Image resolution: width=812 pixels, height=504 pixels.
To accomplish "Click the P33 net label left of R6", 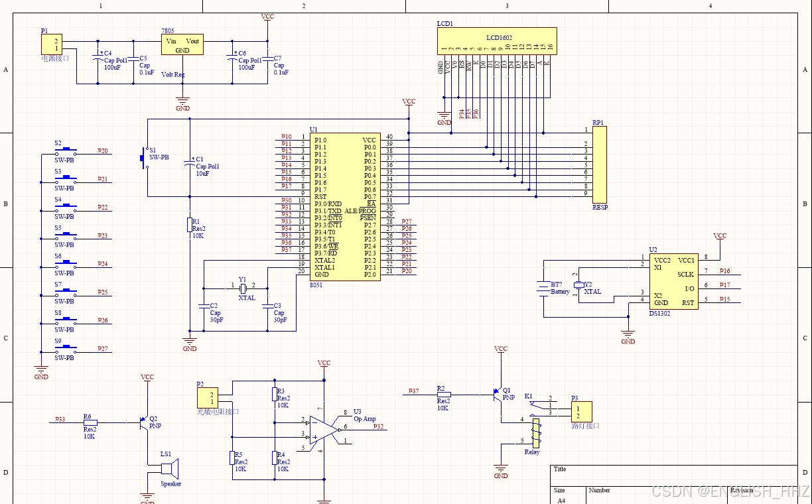I will (60, 419).
